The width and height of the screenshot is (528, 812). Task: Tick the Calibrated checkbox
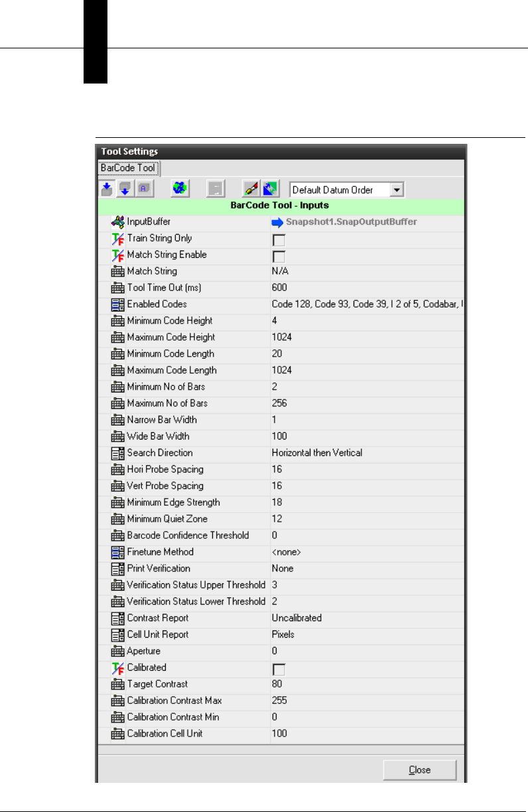tap(279, 669)
